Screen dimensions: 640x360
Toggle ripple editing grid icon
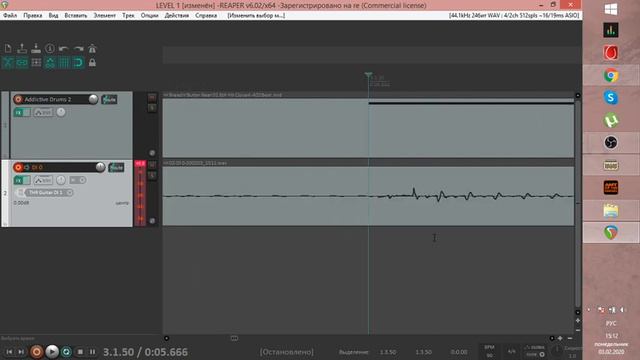point(36,62)
